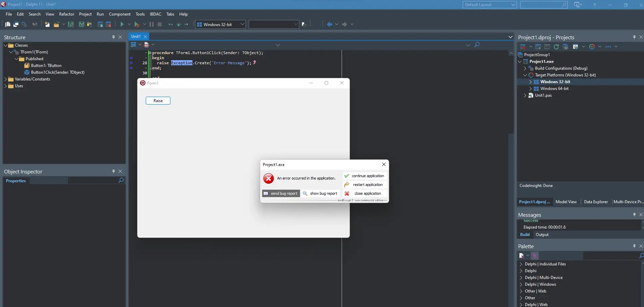Viewport: 644px width, 307px height.
Task: Pin the Object Inspector panel
Action: coord(114,171)
